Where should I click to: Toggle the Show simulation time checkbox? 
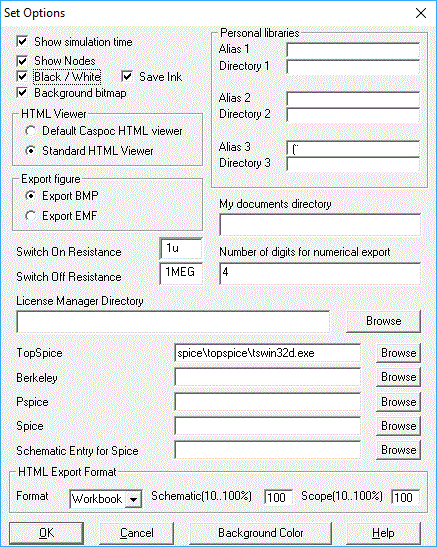(x=22, y=42)
